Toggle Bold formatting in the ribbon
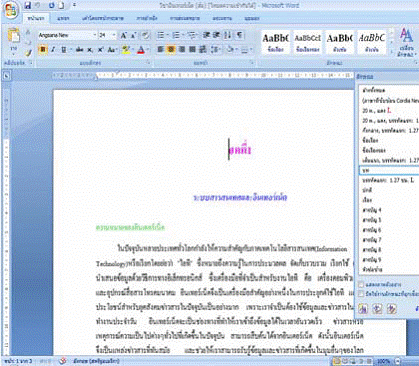 (x=43, y=50)
